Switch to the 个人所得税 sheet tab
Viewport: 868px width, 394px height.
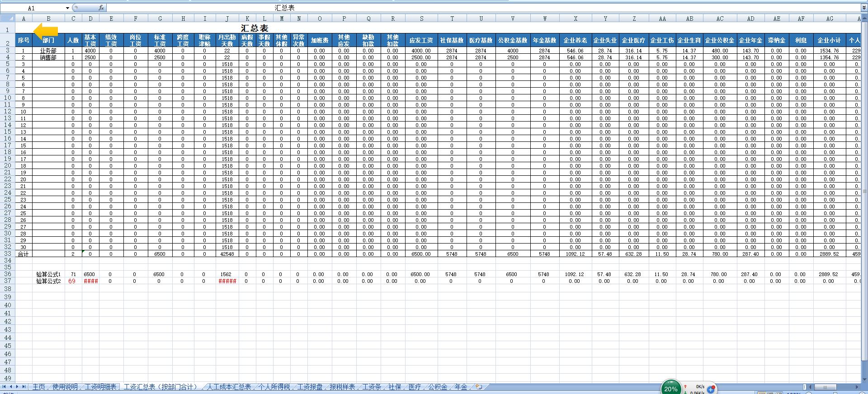[x=274, y=387]
